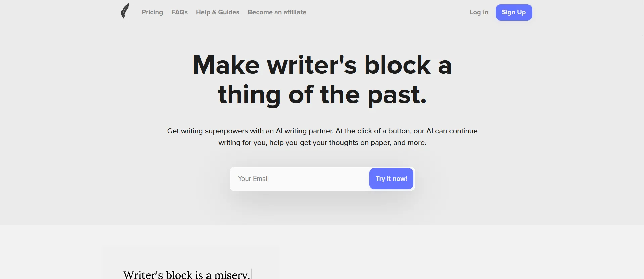Screen dimensions: 644x279
Task: Select the sentence in the editor preview
Action: 186,274
